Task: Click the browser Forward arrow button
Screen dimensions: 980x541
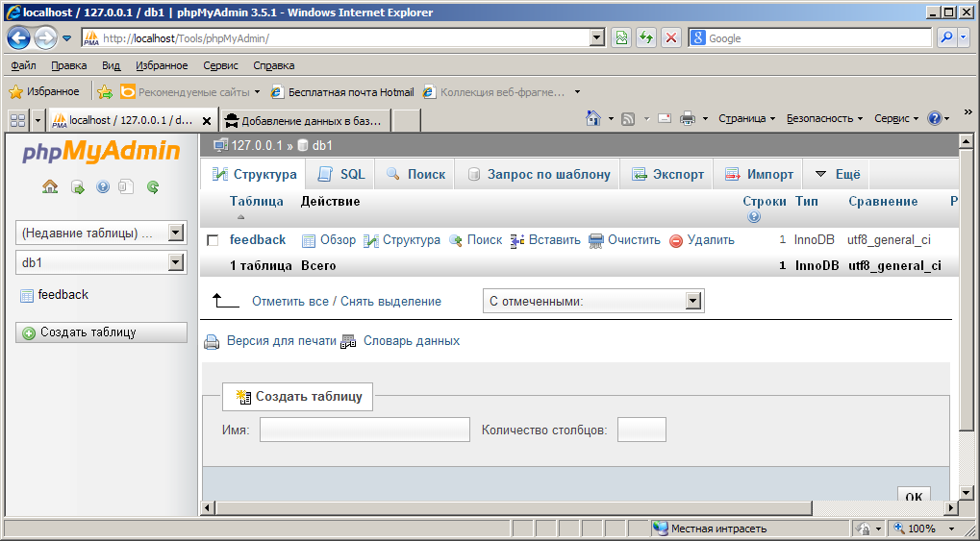Action: pos(45,38)
